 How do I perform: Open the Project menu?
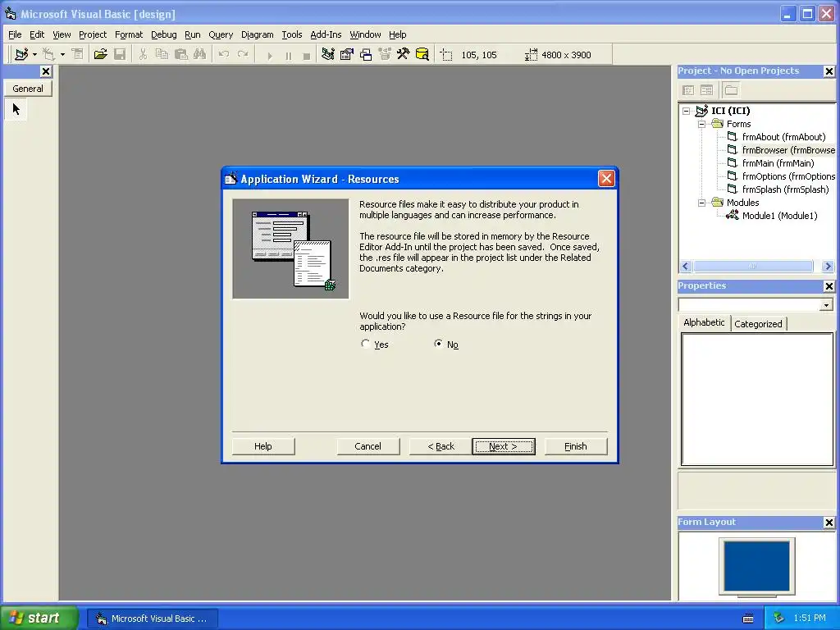coord(92,34)
